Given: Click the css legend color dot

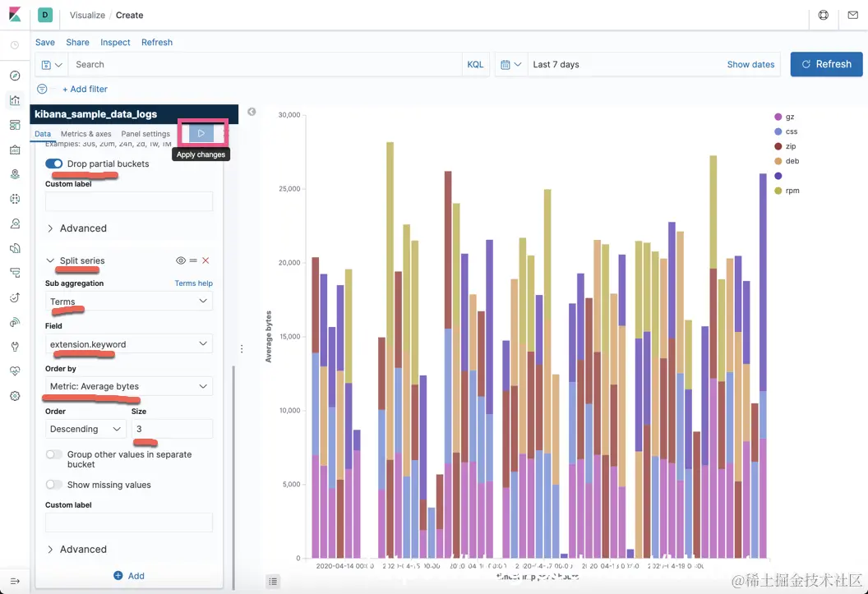Looking at the screenshot, I should [778, 131].
